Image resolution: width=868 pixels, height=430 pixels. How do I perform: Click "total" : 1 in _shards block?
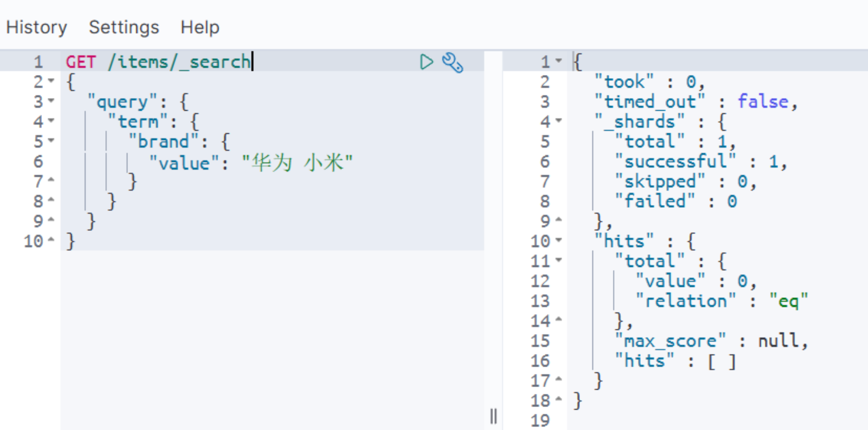pyautogui.click(x=675, y=142)
